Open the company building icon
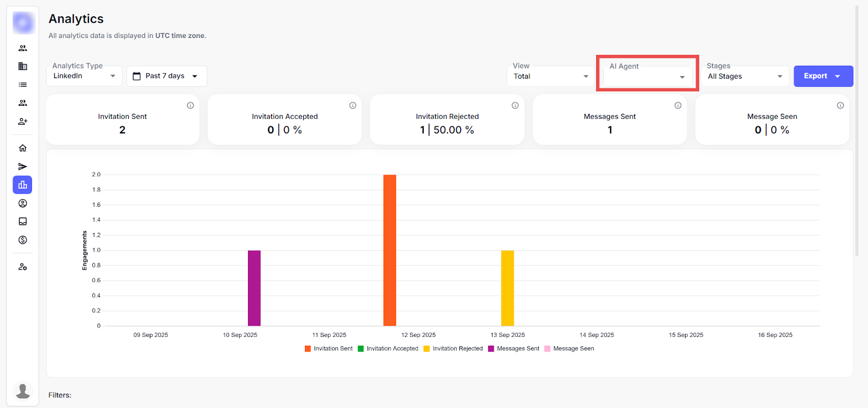The image size is (868, 408). tap(23, 66)
